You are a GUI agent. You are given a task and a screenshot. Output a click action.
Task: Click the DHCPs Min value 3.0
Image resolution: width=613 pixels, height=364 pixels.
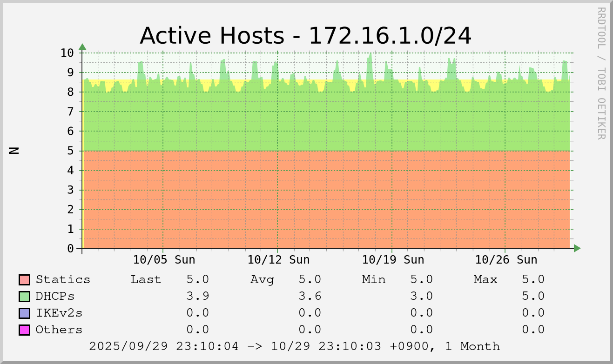click(421, 297)
